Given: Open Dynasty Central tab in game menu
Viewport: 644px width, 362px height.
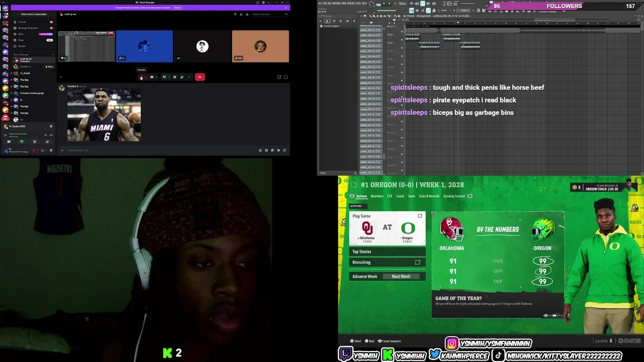Looking at the screenshot, I should click(x=454, y=196).
